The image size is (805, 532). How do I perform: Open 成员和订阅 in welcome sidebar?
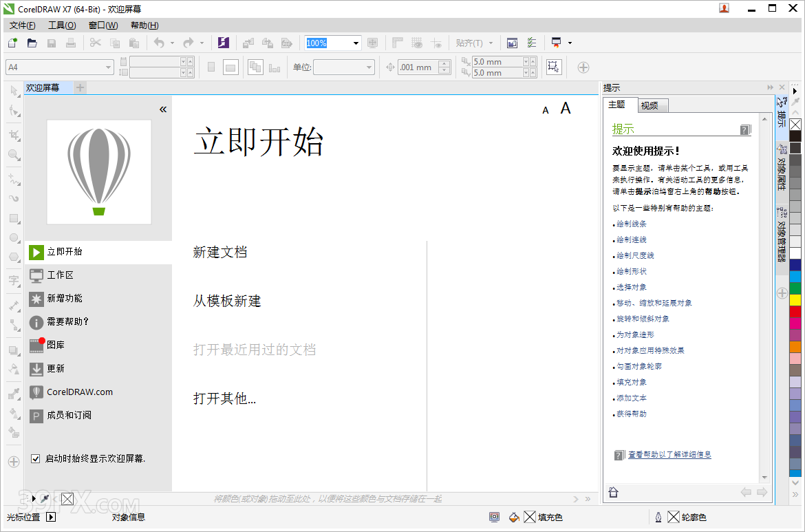98,416
